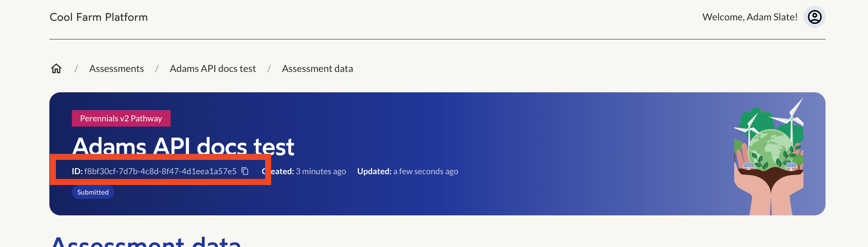868x247 pixels.
Task: Select the Perennials v2 Pathway tag
Action: 121,118
